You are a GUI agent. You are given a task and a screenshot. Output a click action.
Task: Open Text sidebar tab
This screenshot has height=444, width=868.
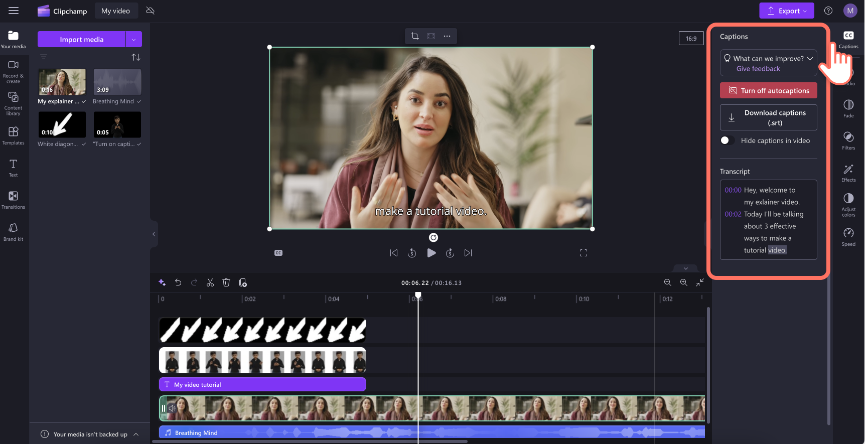(x=14, y=168)
